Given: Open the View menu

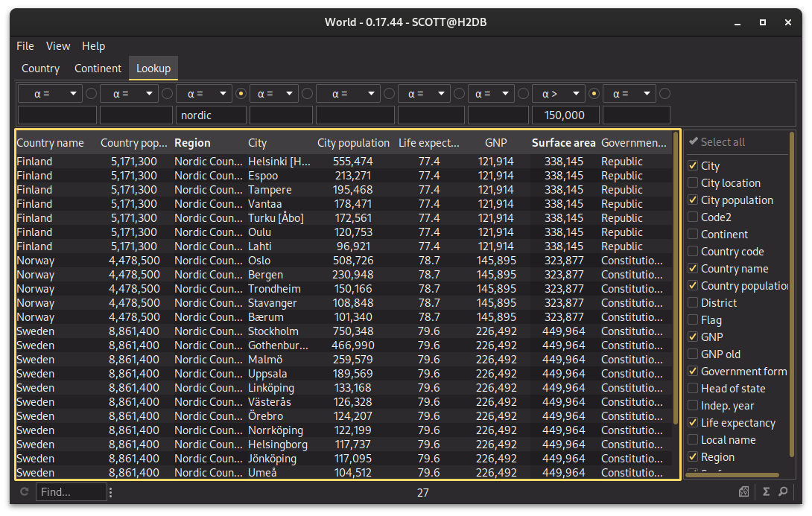Looking at the screenshot, I should [58, 46].
